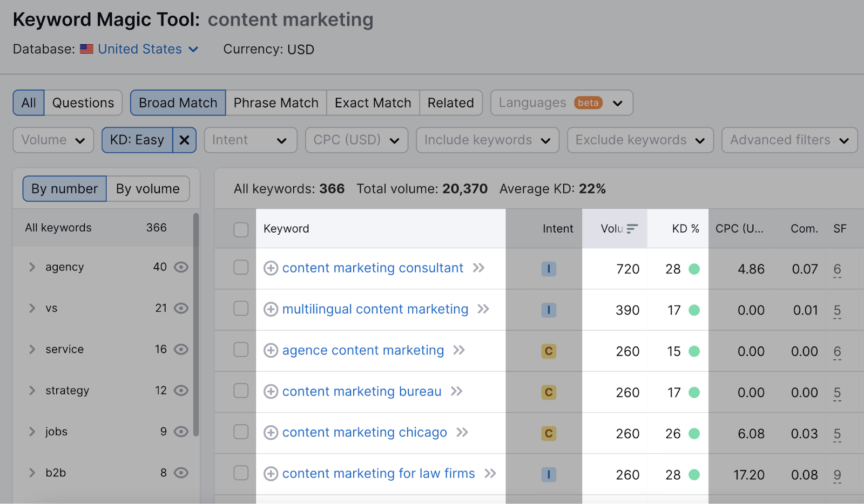Remove the KD: Easy filter
Screen dimensions: 864x504
[184, 140]
